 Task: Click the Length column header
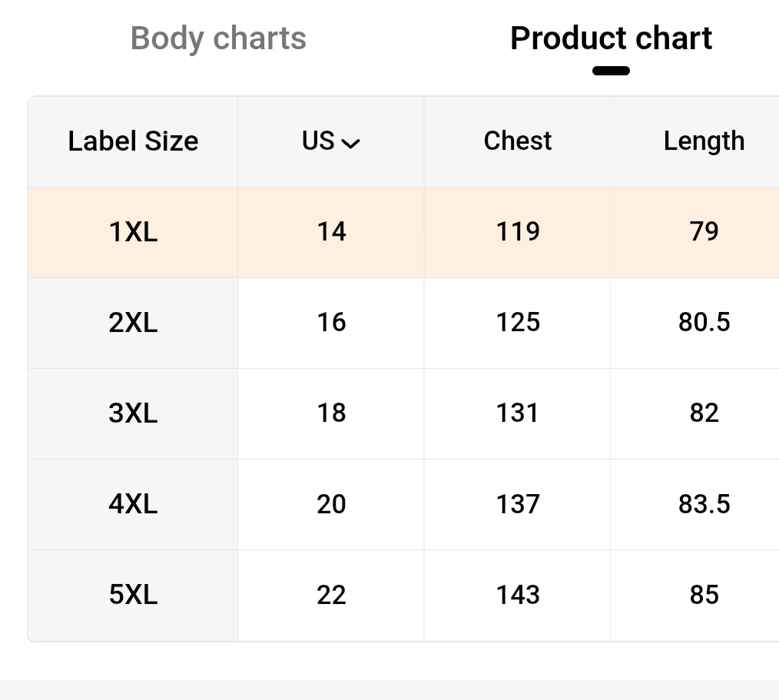pos(704,141)
